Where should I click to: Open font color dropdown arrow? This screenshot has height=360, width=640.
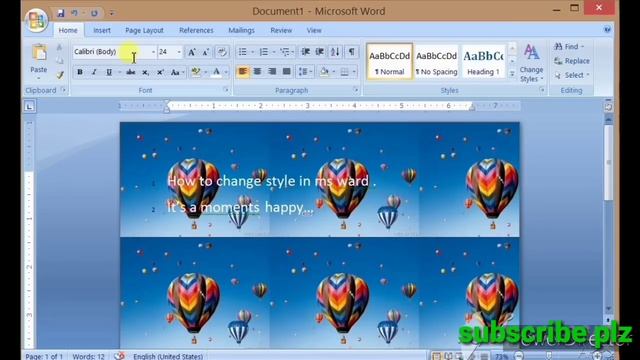pos(226,72)
